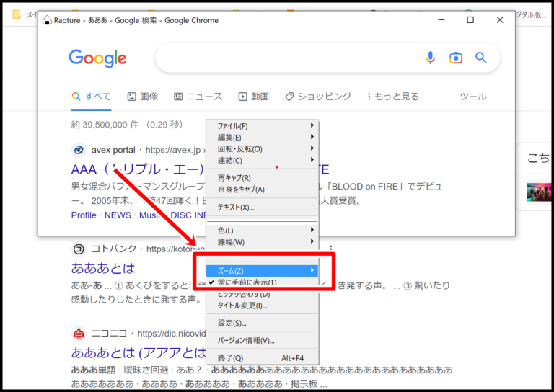Click the 約 39,500,000 件 result count
The height and width of the screenshot is (392, 554).
[105, 125]
